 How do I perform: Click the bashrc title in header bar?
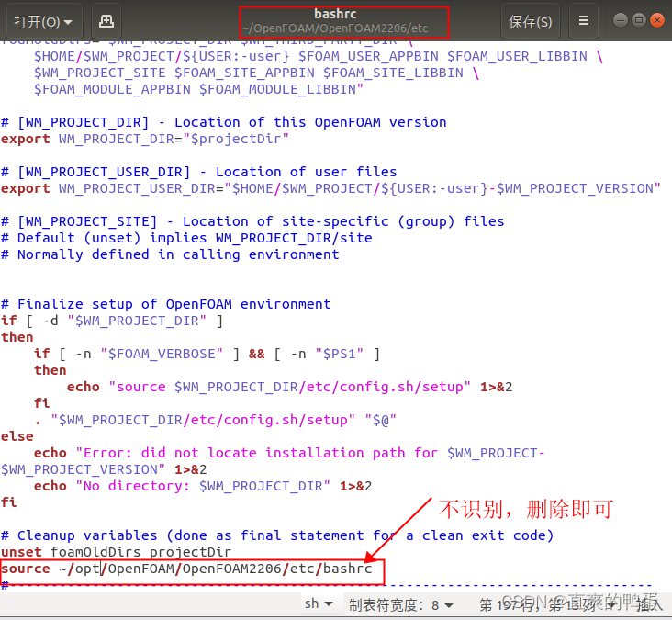click(x=335, y=14)
